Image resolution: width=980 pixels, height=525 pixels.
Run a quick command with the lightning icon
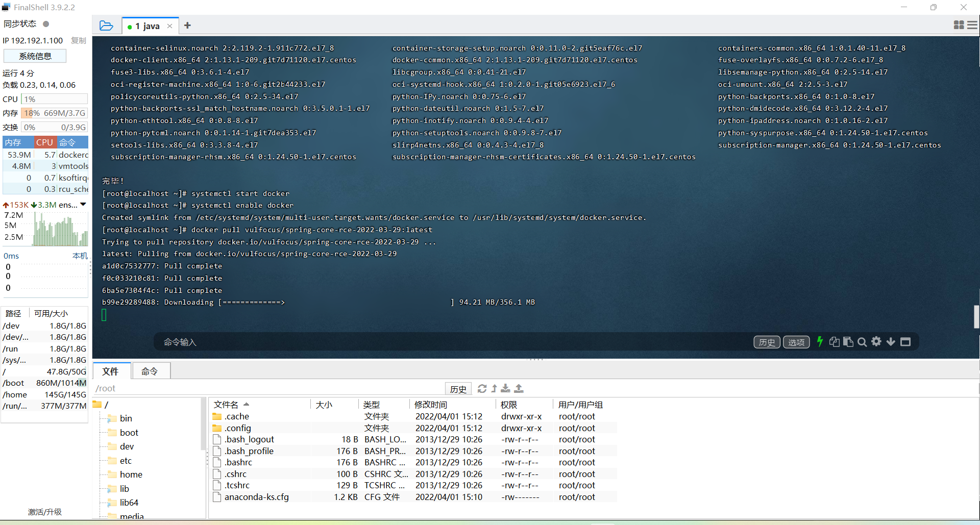click(x=820, y=342)
